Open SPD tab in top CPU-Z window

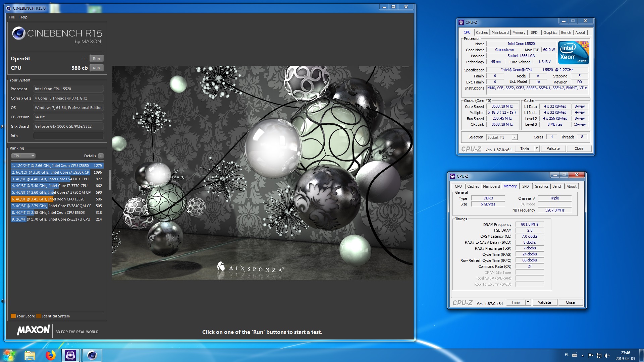click(x=534, y=33)
